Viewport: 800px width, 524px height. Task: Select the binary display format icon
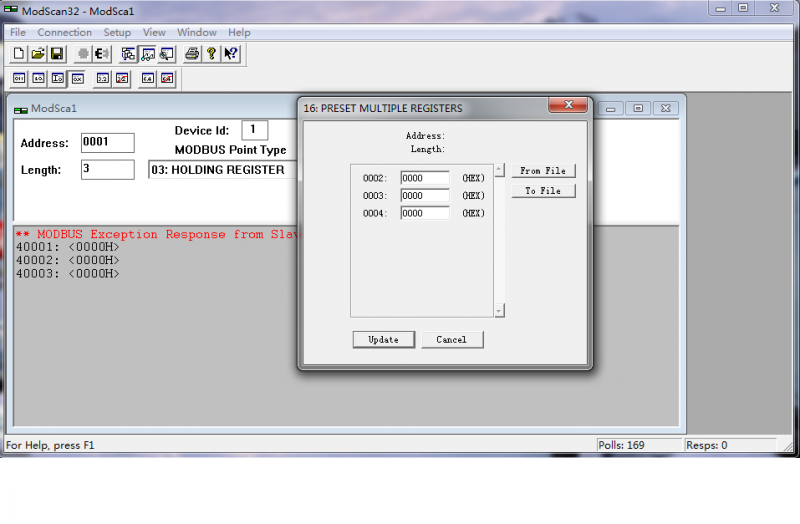click(19, 79)
